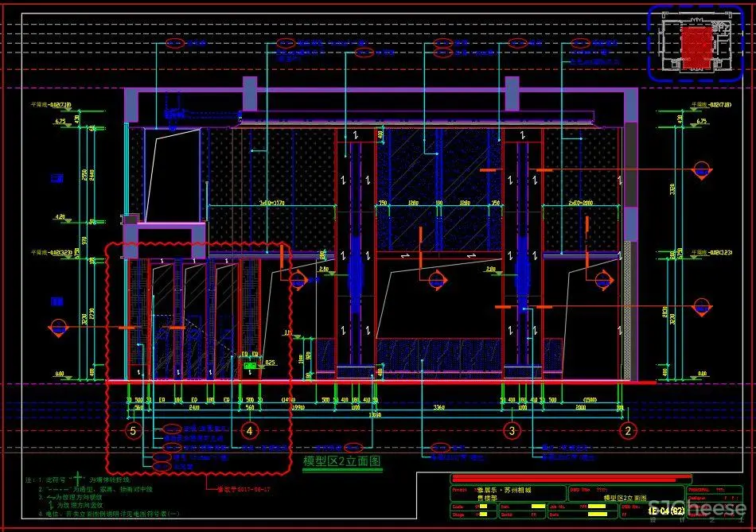Select grid axis bubble number 3
This screenshot has width=756, height=532.
click(512, 432)
